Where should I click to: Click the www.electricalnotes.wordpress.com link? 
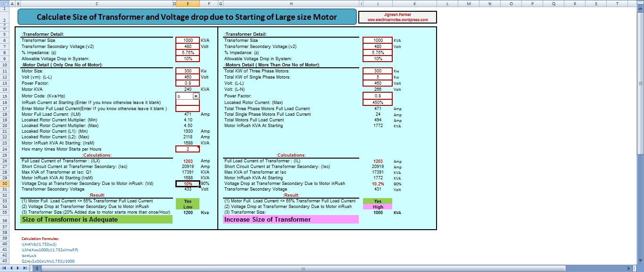point(397,20)
